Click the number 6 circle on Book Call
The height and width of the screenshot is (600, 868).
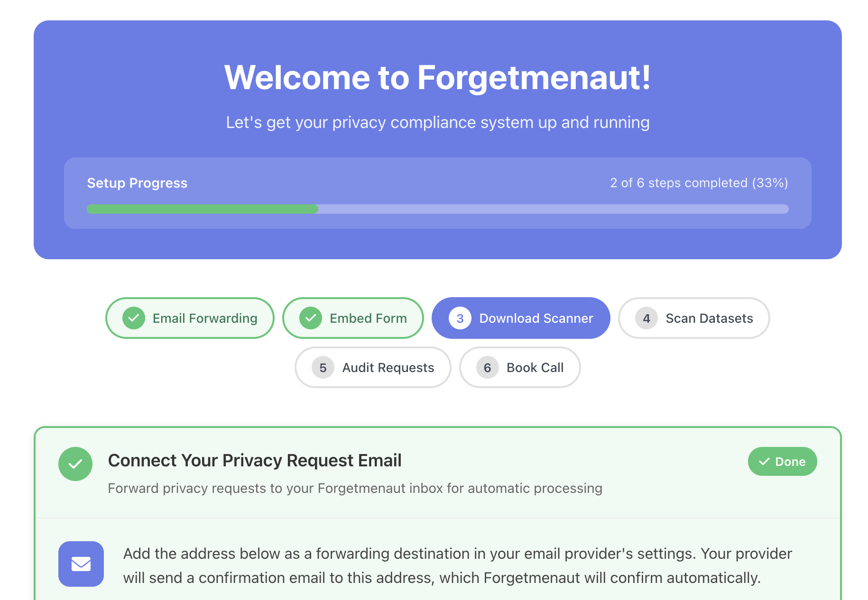pos(487,367)
